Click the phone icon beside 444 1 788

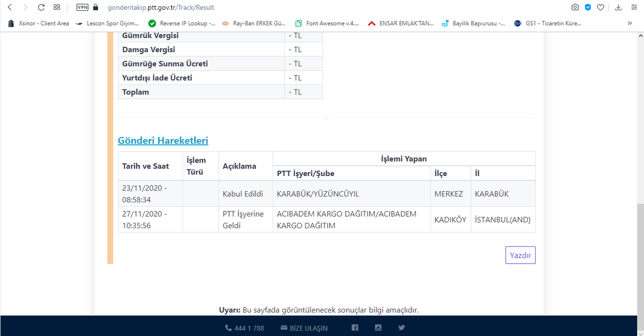pyautogui.click(x=229, y=328)
